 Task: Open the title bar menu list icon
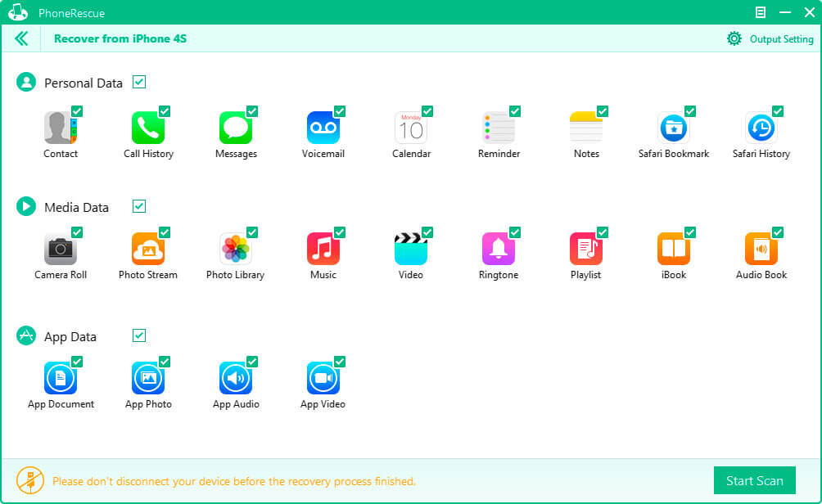coord(760,12)
